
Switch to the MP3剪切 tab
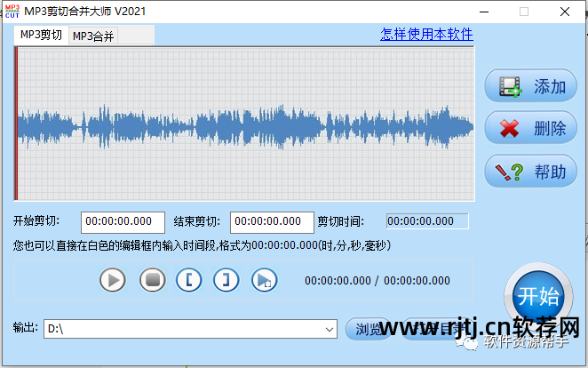point(41,36)
